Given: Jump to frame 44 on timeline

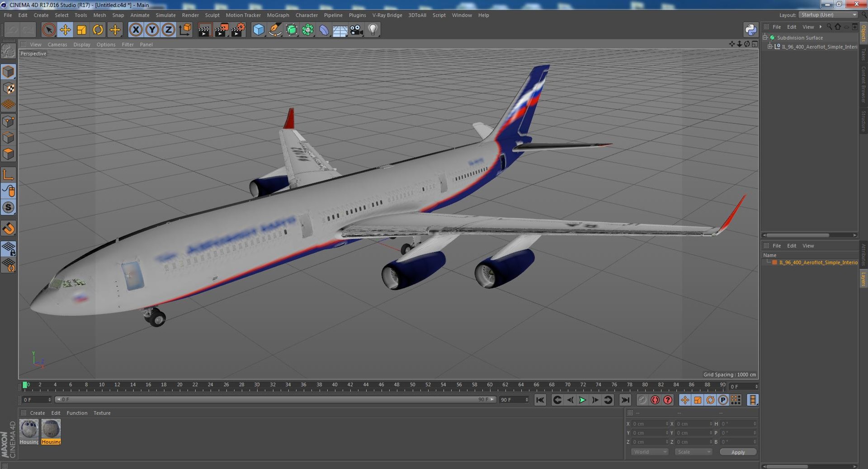Looking at the screenshot, I should (366, 386).
